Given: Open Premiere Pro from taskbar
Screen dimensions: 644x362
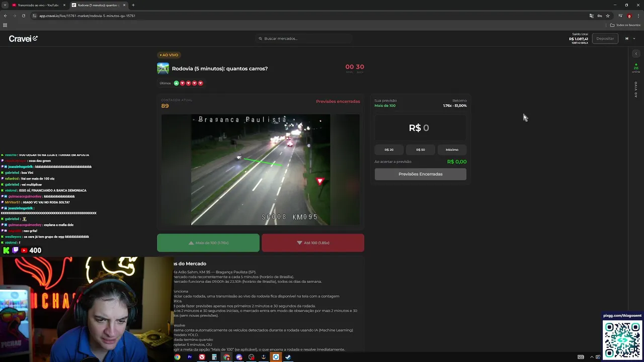Looking at the screenshot, I should tap(190, 357).
